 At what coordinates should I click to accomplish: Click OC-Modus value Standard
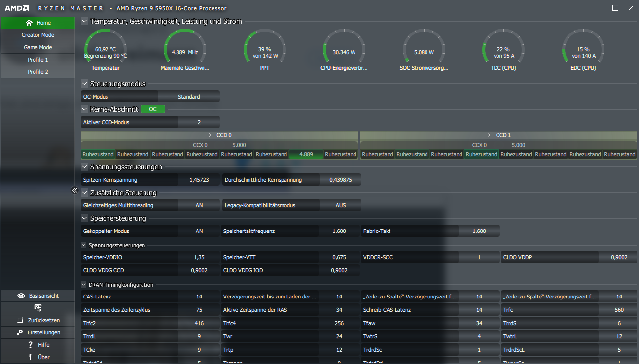pyautogui.click(x=189, y=97)
